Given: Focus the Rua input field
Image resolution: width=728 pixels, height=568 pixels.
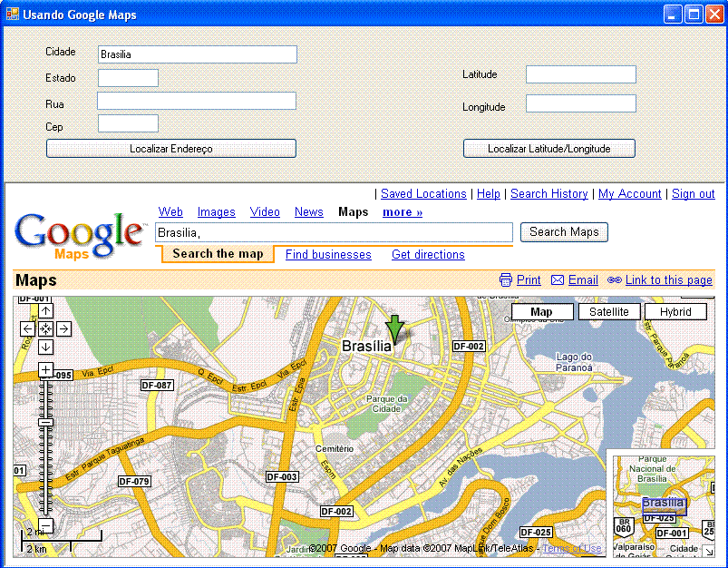Looking at the screenshot, I should tap(197, 101).
